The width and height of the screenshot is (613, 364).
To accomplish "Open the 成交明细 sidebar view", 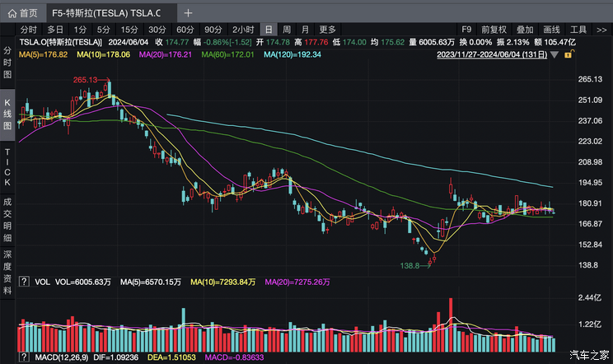I will tap(7, 220).
